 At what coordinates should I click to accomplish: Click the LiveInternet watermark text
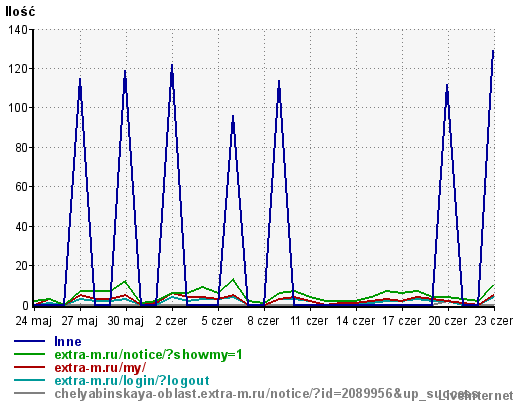point(476,396)
